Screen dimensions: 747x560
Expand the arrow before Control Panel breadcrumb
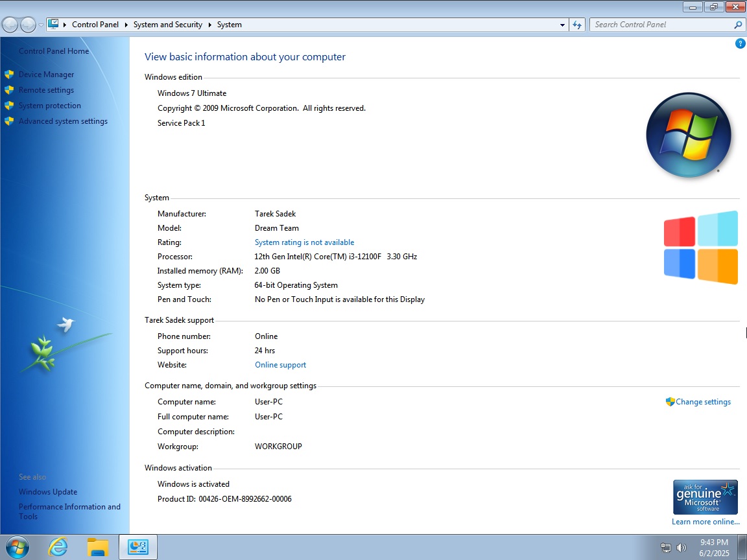tap(65, 25)
